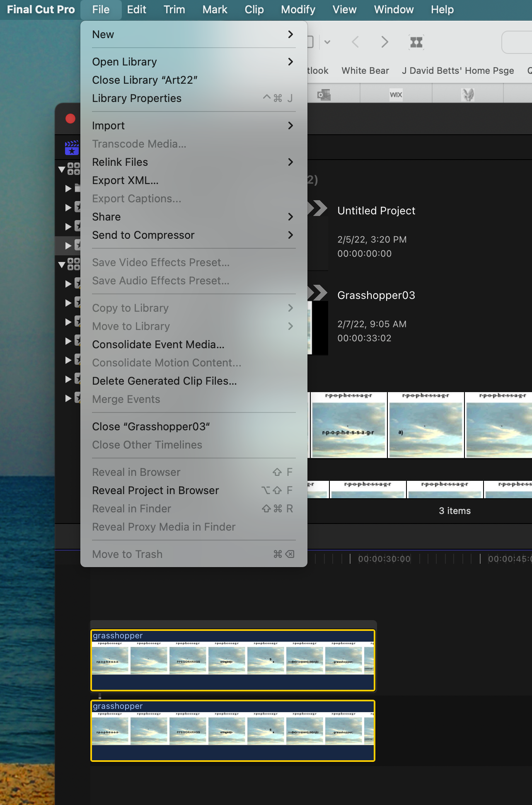532x805 pixels.
Task: Click the date "2/7/22, 9:05 AM"
Action: click(372, 324)
